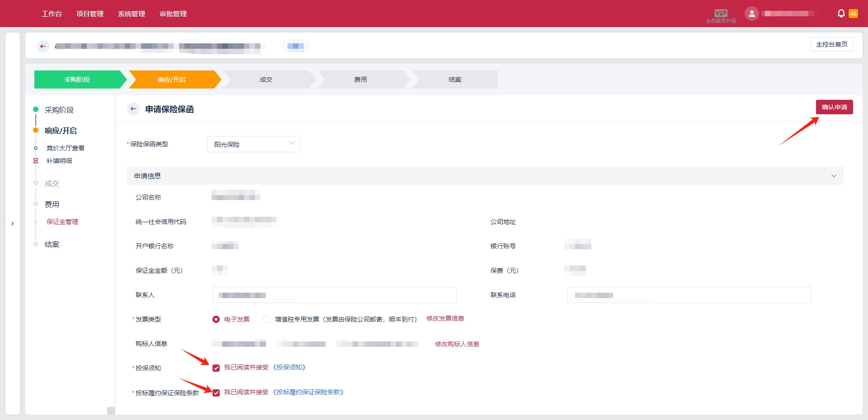
Task: Click the user avatar icon
Action: point(751,14)
